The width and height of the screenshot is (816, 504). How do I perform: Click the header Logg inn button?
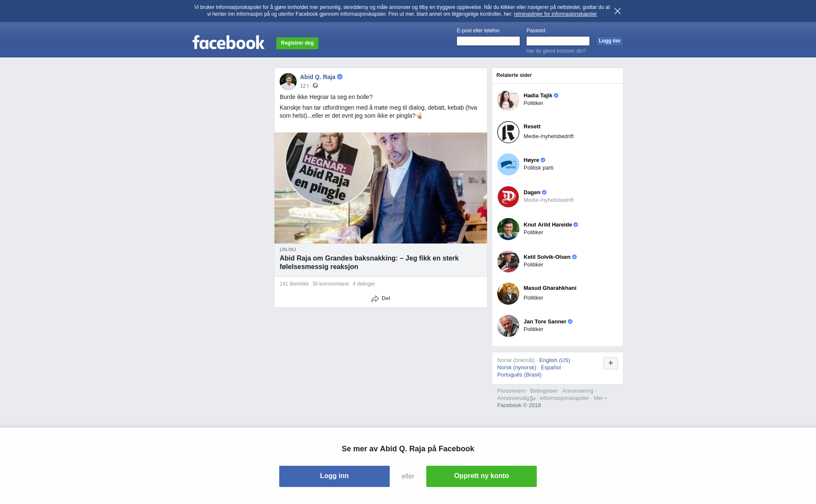(x=609, y=41)
